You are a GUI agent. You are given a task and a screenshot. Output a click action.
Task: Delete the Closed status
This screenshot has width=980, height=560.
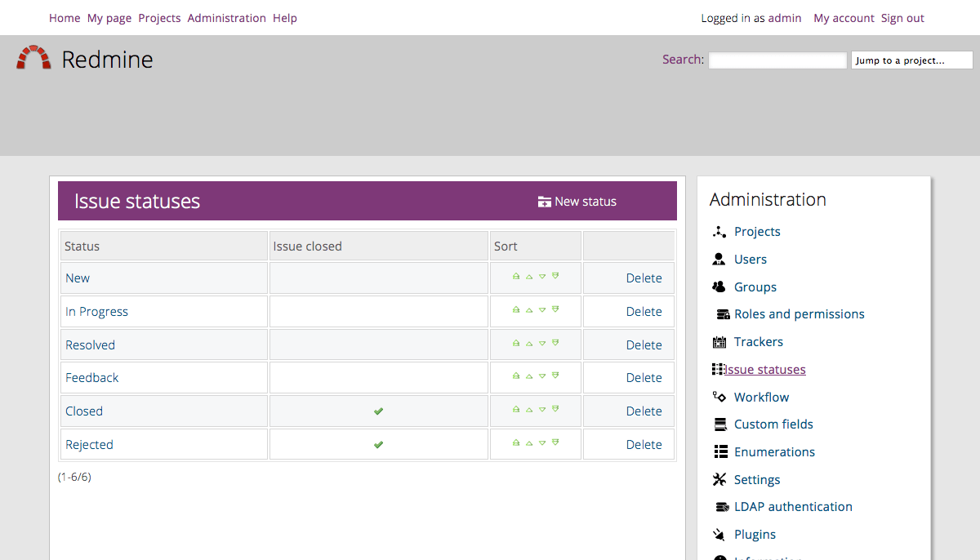(644, 411)
